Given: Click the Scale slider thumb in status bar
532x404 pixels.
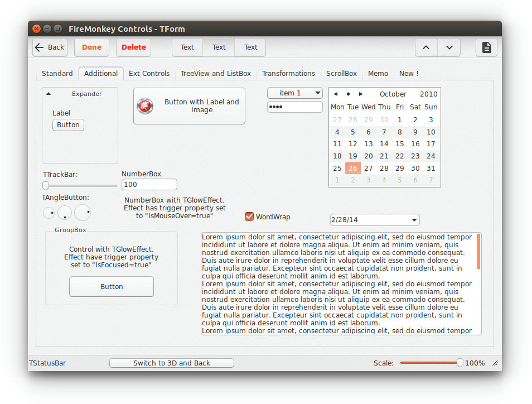Looking at the screenshot, I should click(460, 363).
